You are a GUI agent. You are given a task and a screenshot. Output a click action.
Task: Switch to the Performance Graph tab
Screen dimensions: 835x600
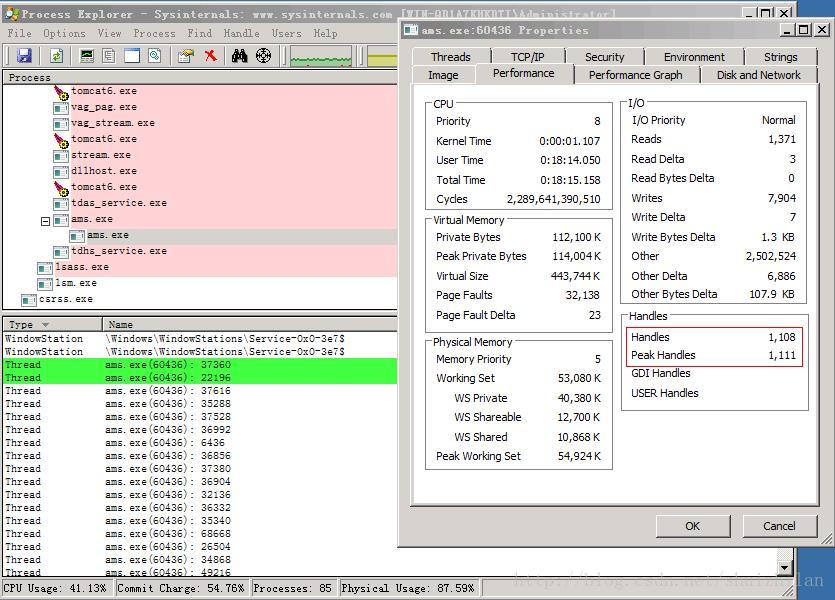click(635, 75)
